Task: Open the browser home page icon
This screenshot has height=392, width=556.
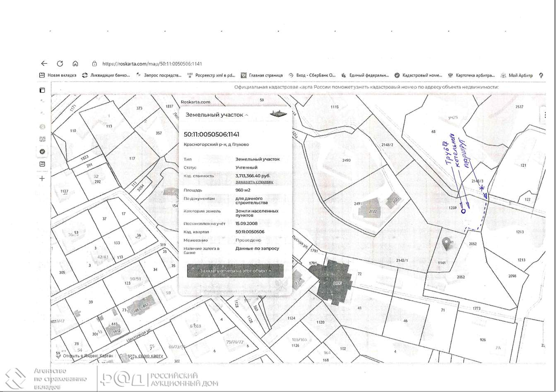Action: [75, 64]
